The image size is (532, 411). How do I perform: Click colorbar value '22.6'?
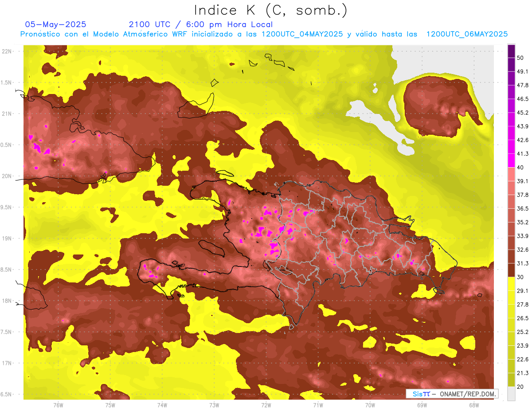523,359
